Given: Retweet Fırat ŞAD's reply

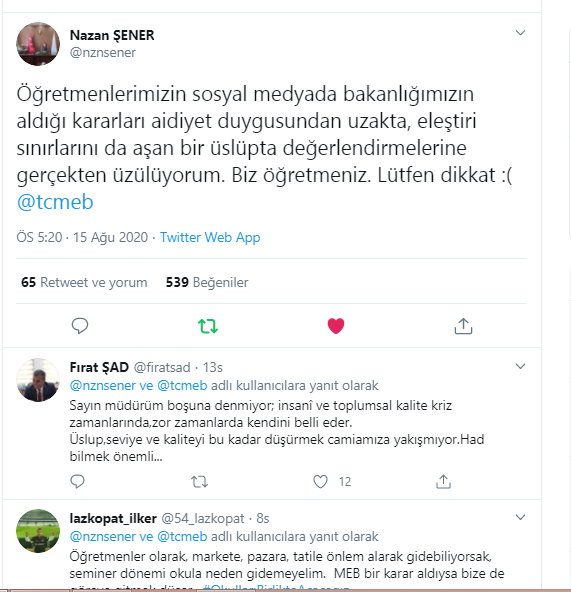Looking at the screenshot, I should tap(199, 482).
